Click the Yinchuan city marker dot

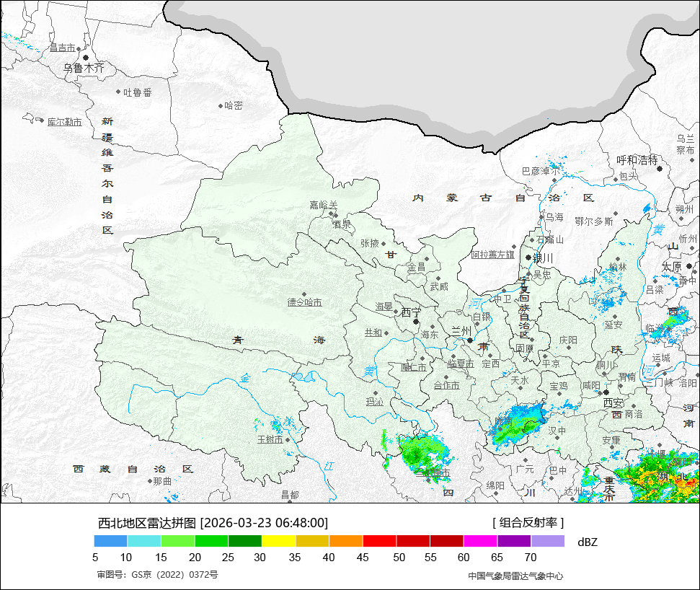[x=528, y=257]
